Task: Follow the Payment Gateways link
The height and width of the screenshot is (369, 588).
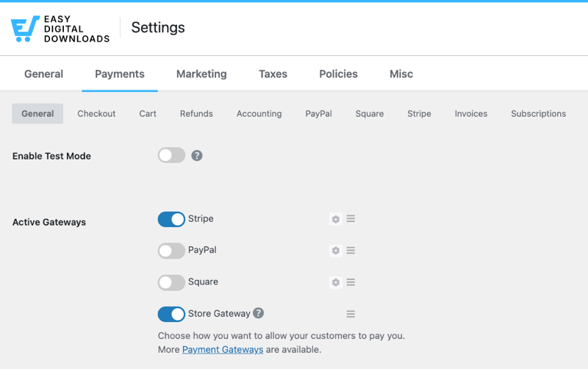Action: click(x=223, y=349)
